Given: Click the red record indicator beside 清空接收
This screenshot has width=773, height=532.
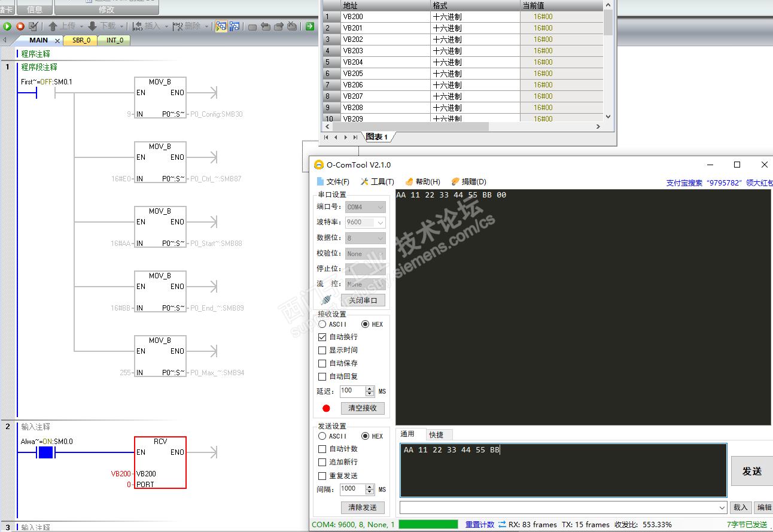Looking at the screenshot, I should pyautogui.click(x=326, y=408).
